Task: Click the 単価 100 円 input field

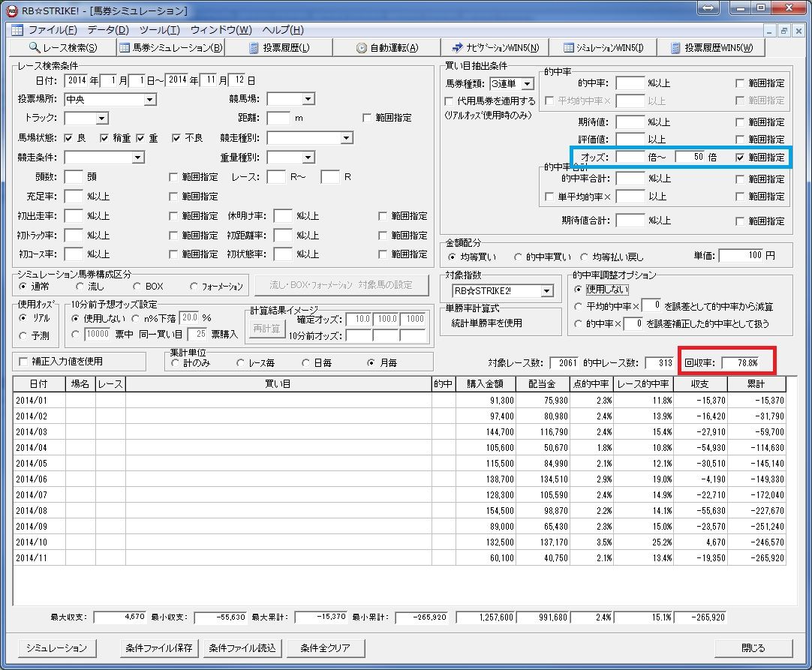Action: [741, 255]
